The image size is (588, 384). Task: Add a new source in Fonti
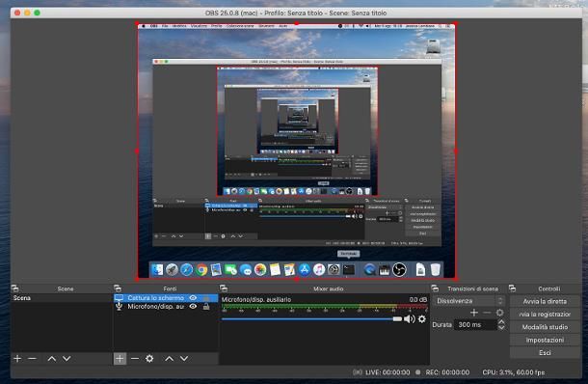tap(120, 359)
